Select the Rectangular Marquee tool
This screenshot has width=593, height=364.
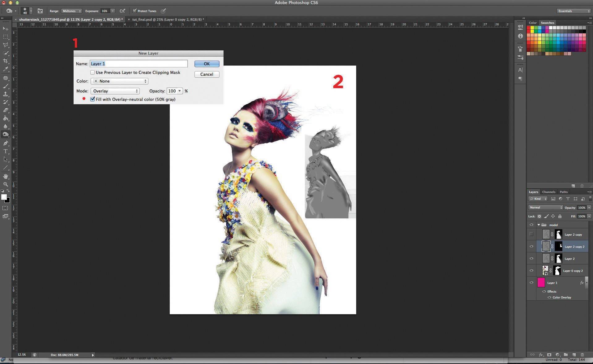(x=6, y=37)
